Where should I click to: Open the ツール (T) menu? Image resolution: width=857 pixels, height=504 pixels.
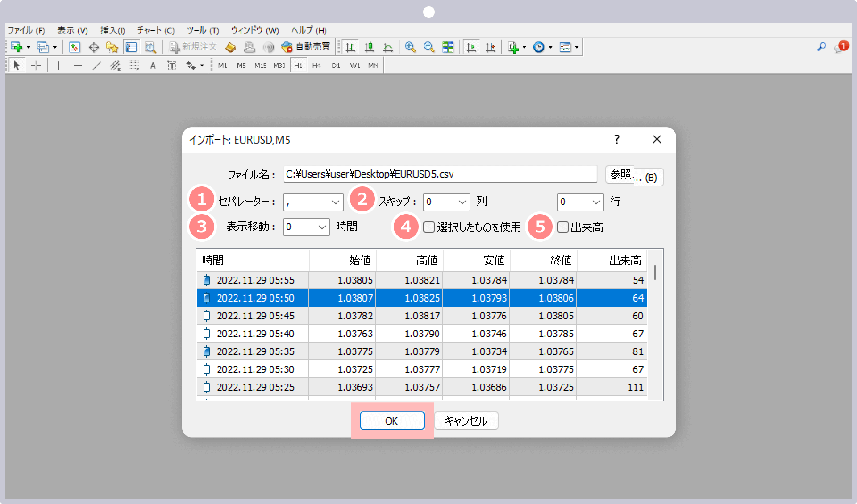(x=203, y=30)
